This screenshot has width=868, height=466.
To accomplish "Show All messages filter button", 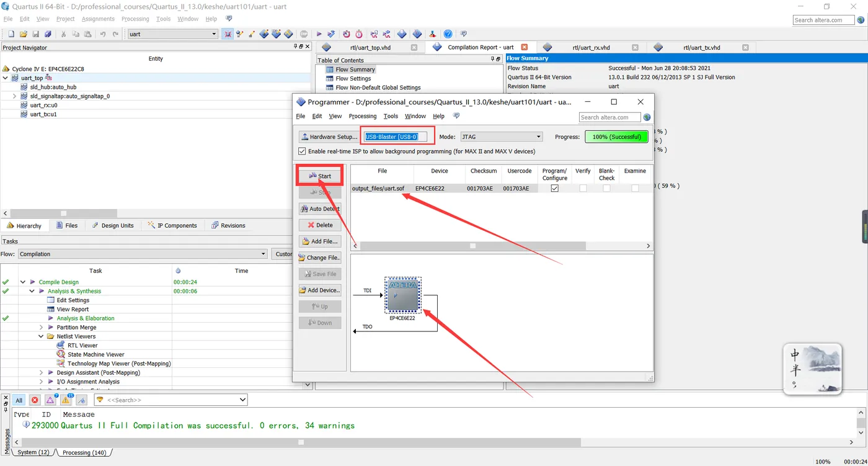I will coord(19,400).
